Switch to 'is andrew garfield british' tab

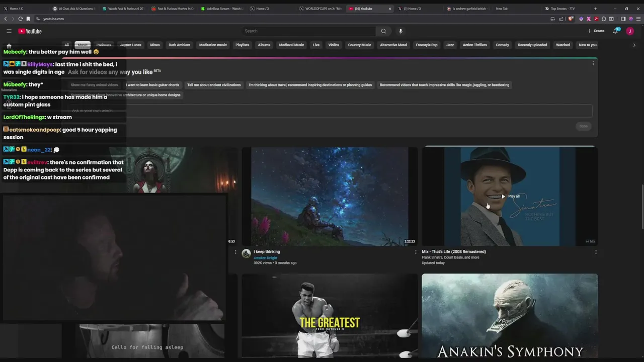pyautogui.click(x=468, y=9)
